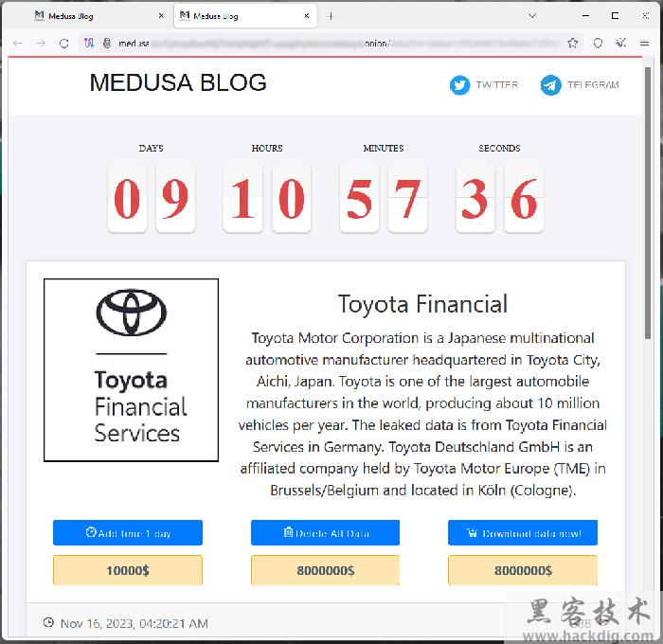663x644 pixels.
Task: Open the TELEGRAM link in header
Action: pos(593,85)
